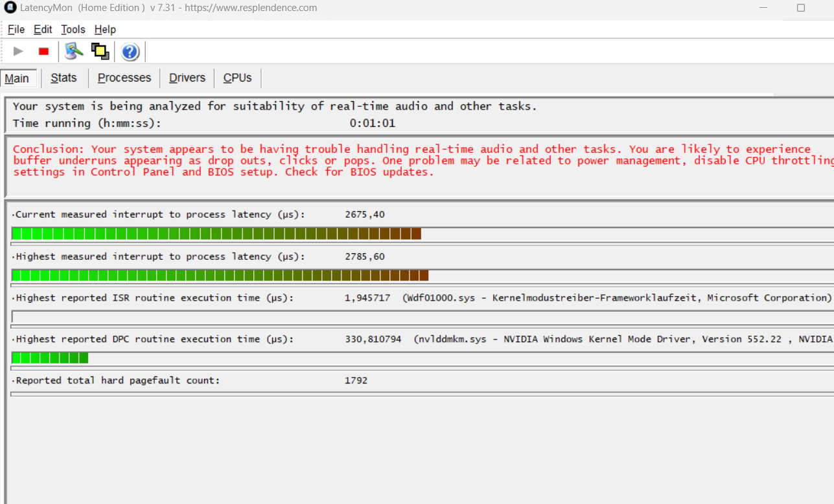Switch to the Stats tab

click(64, 78)
